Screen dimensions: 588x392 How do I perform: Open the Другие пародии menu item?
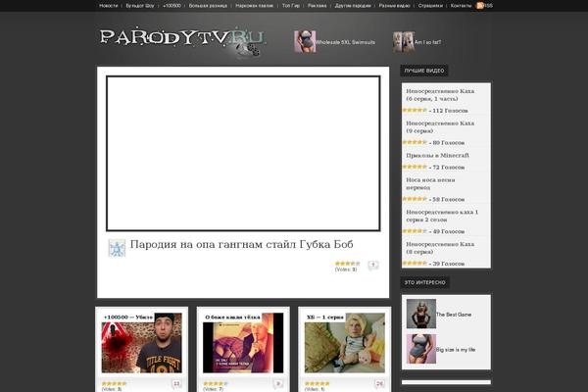pyautogui.click(x=353, y=6)
